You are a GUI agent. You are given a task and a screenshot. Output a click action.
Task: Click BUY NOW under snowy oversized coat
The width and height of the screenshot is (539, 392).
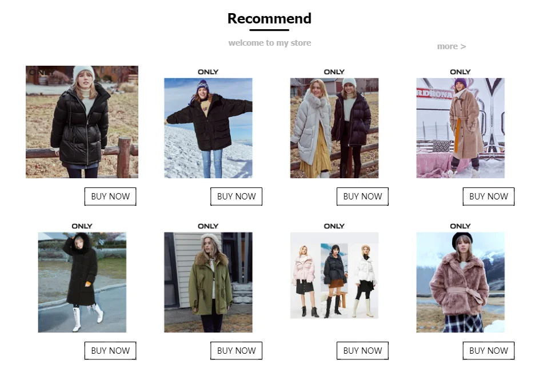(237, 197)
